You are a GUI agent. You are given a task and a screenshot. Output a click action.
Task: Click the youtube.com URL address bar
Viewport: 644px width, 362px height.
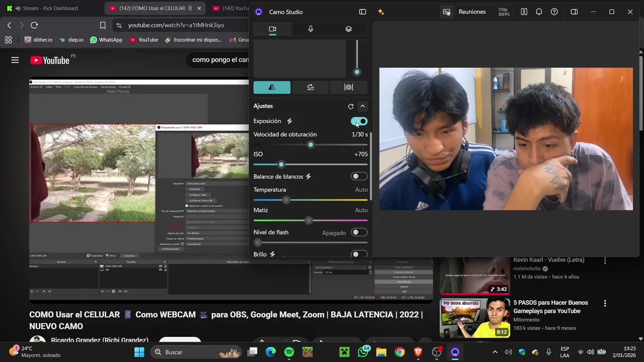pos(176,25)
